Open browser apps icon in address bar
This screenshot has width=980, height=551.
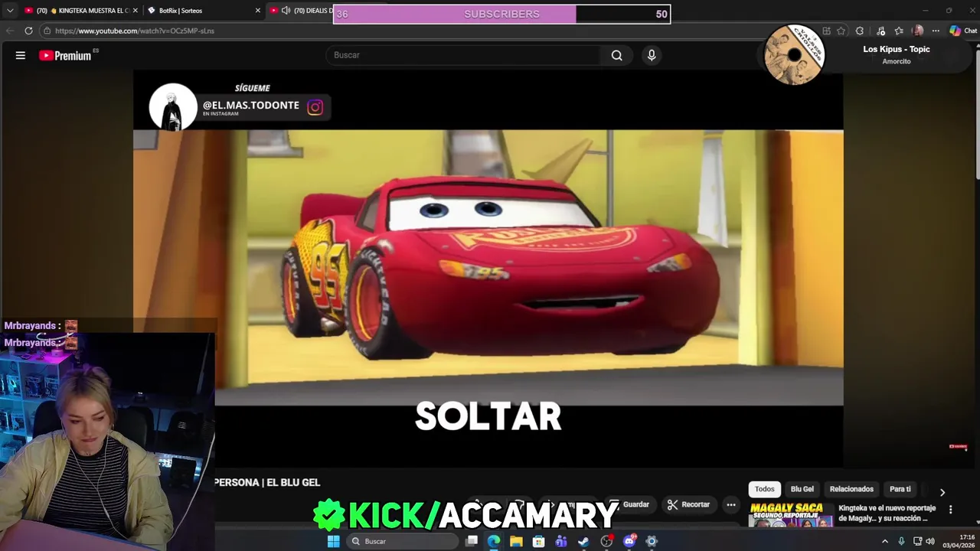826,31
